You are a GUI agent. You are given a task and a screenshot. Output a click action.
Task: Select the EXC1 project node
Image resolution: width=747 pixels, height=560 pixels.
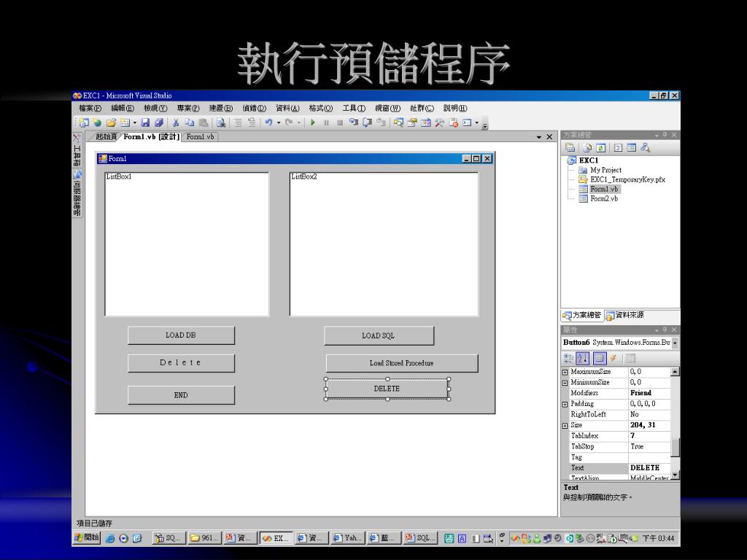(589, 160)
